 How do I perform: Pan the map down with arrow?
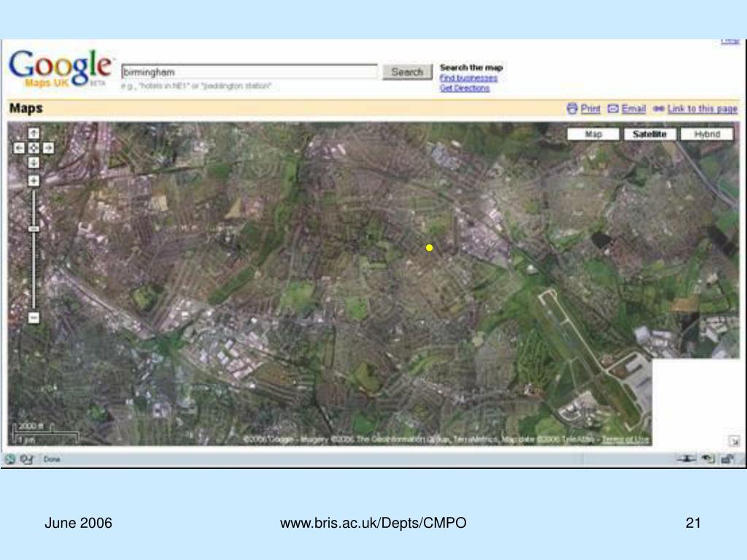34,163
